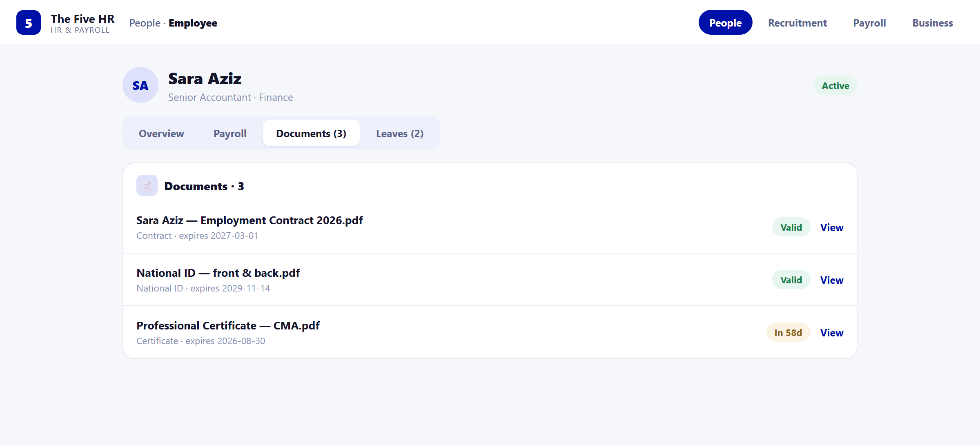Switch to the employee Payroll tab
This screenshot has height=445, width=980.
tap(230, 133)
